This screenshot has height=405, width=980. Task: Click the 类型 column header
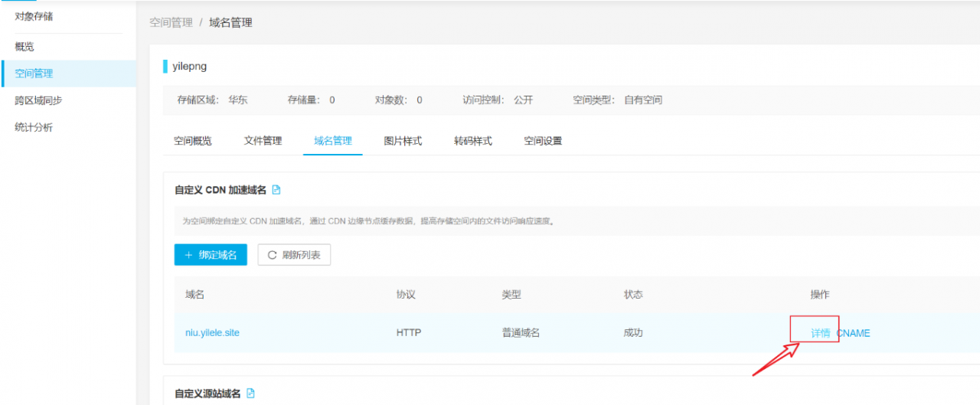[511, 295]
